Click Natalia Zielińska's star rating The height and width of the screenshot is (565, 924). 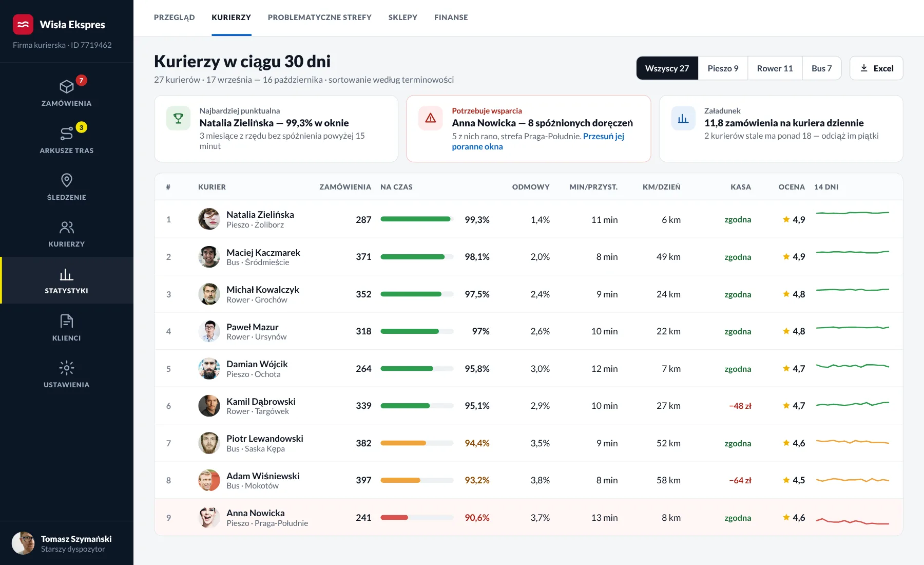[794, 219]
